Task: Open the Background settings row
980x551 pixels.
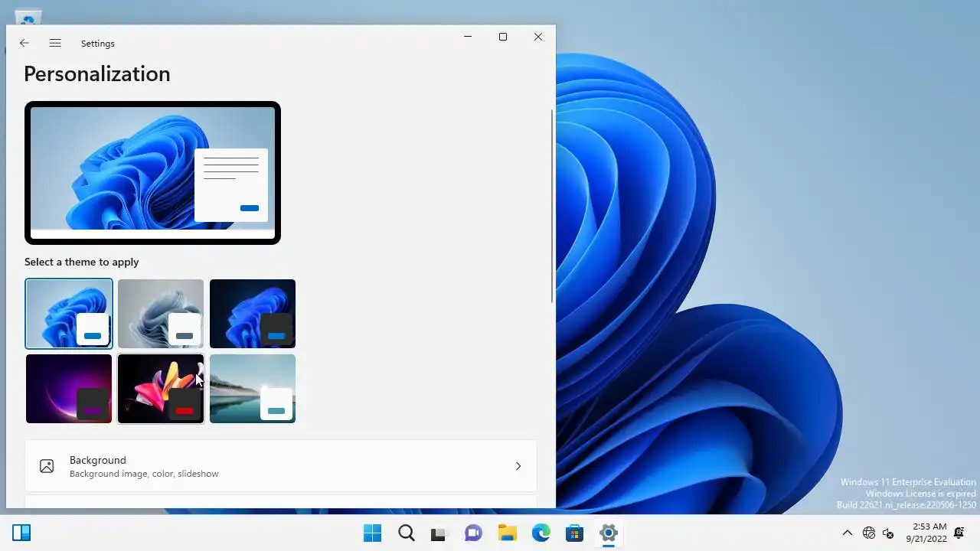Action: (281, 466)
